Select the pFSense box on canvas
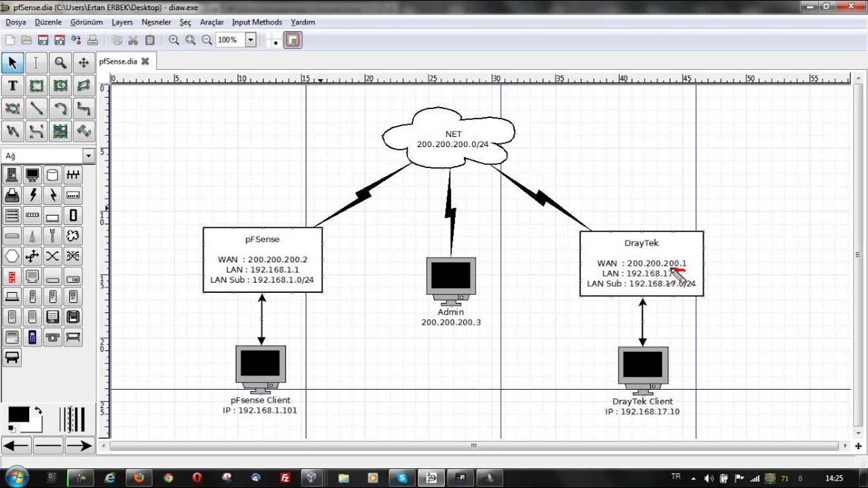 262,260
